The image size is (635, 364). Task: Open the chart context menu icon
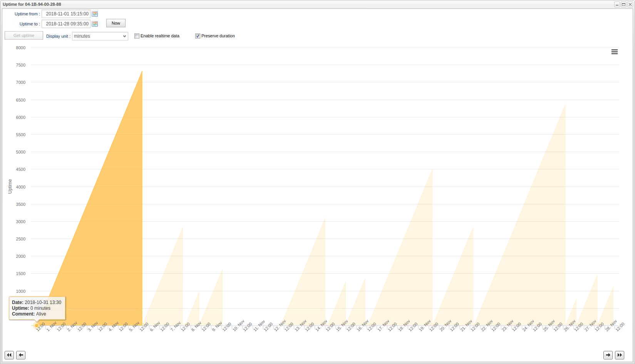[614, 52]
